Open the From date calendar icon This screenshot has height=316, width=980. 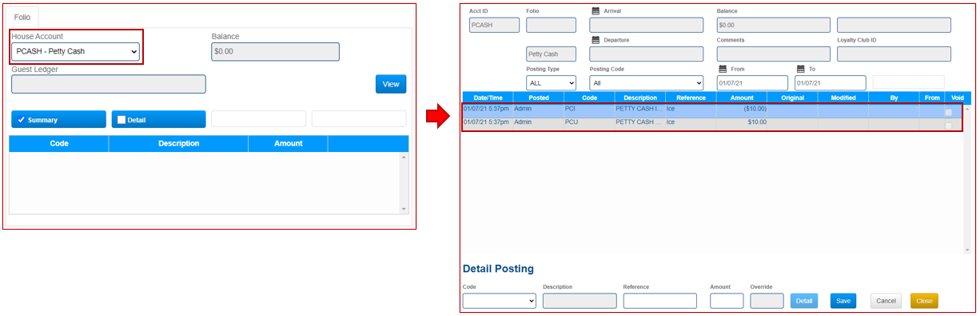(723, 70)
